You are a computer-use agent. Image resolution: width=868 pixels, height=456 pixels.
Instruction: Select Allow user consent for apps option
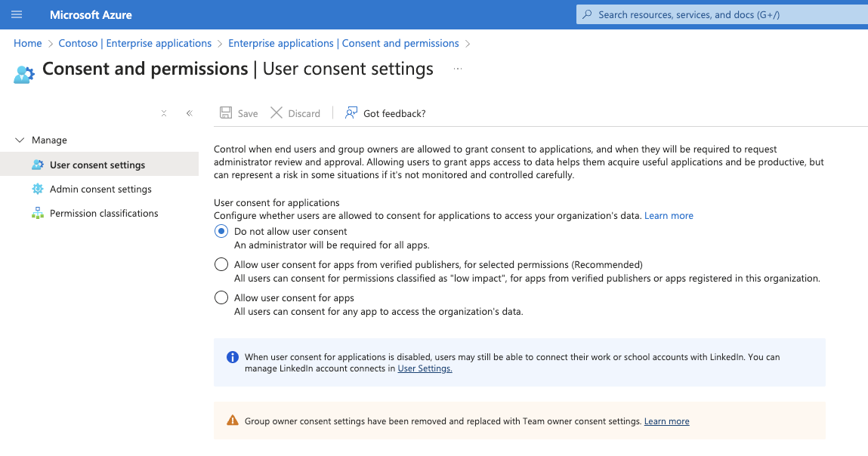[x=221, y=297]
